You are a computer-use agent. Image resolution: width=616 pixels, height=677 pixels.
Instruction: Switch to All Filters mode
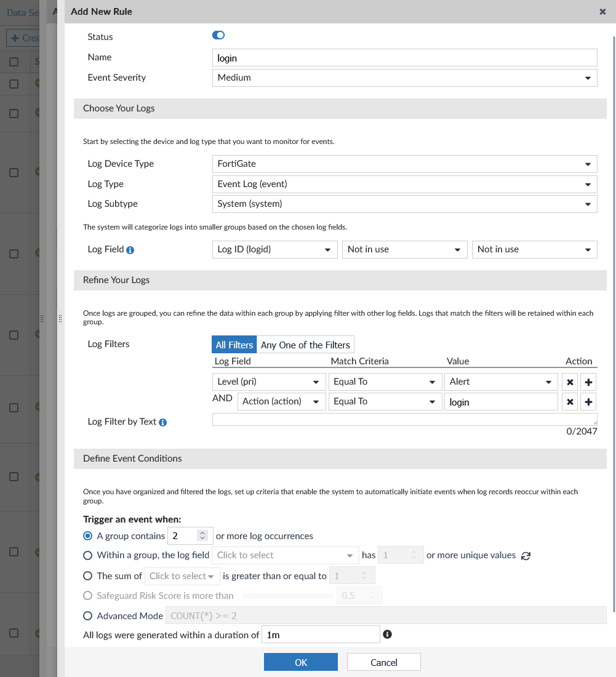(234, 345)
